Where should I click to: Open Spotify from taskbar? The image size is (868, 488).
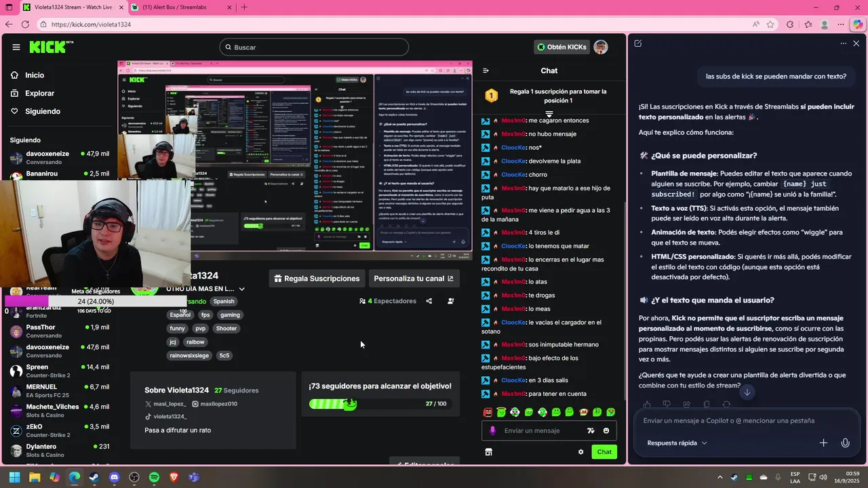[154, 477]
